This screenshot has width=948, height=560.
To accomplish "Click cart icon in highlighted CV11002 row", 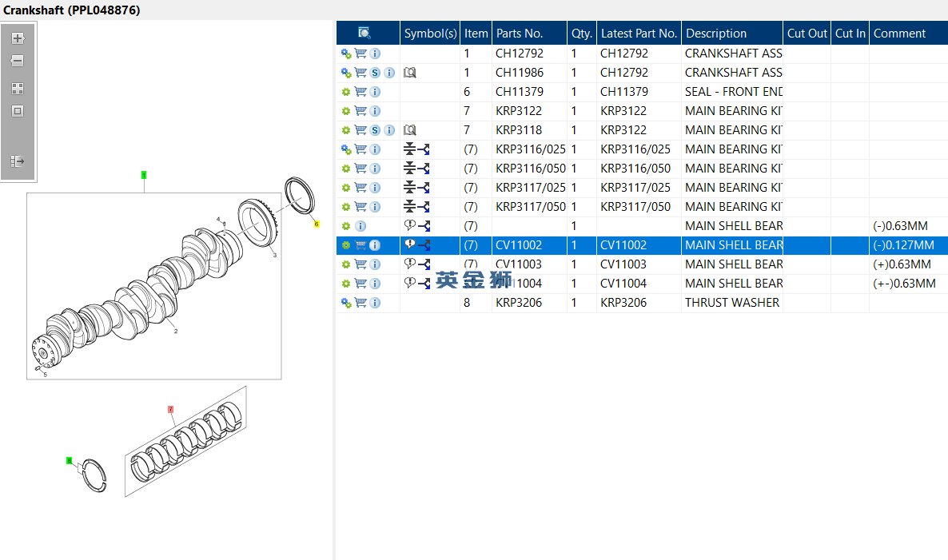I will point(360,245).
